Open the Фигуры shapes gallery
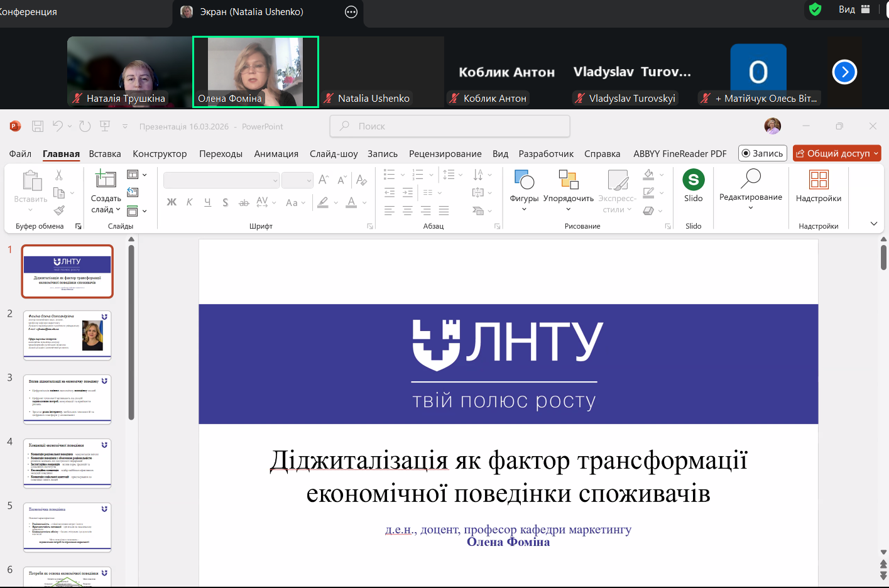 click(524, 185)
